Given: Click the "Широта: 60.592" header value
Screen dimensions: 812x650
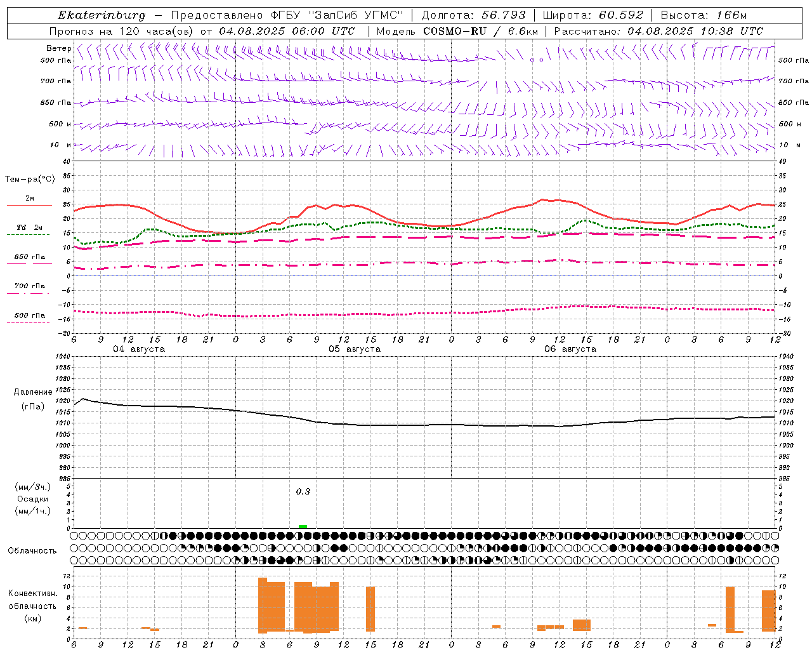Looking at the screenshot, I should click(593, 15).
